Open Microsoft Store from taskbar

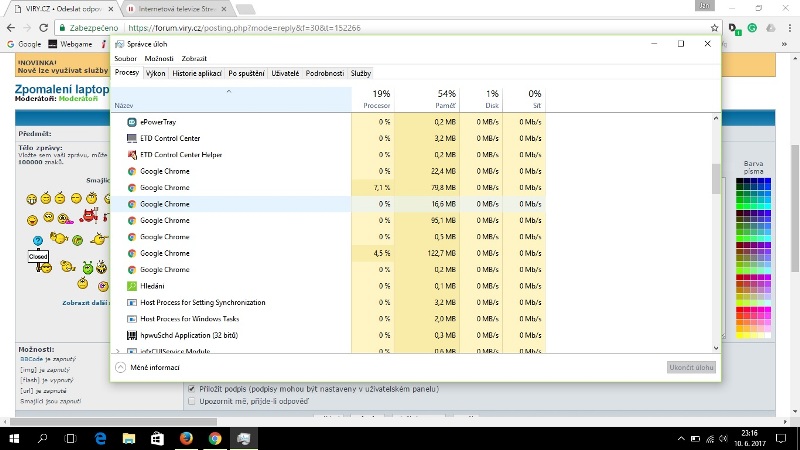157,438
